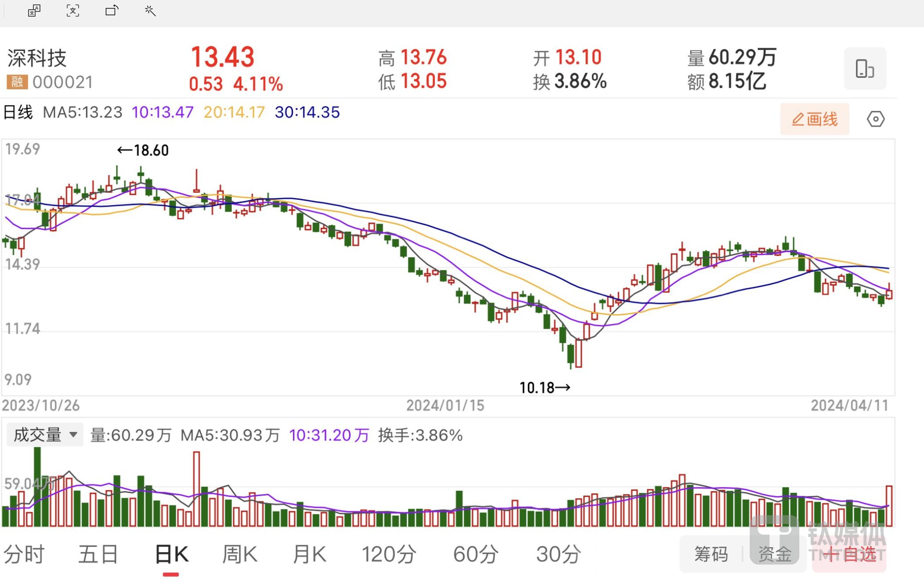Choose the 30分 chart period

[558, 554]
